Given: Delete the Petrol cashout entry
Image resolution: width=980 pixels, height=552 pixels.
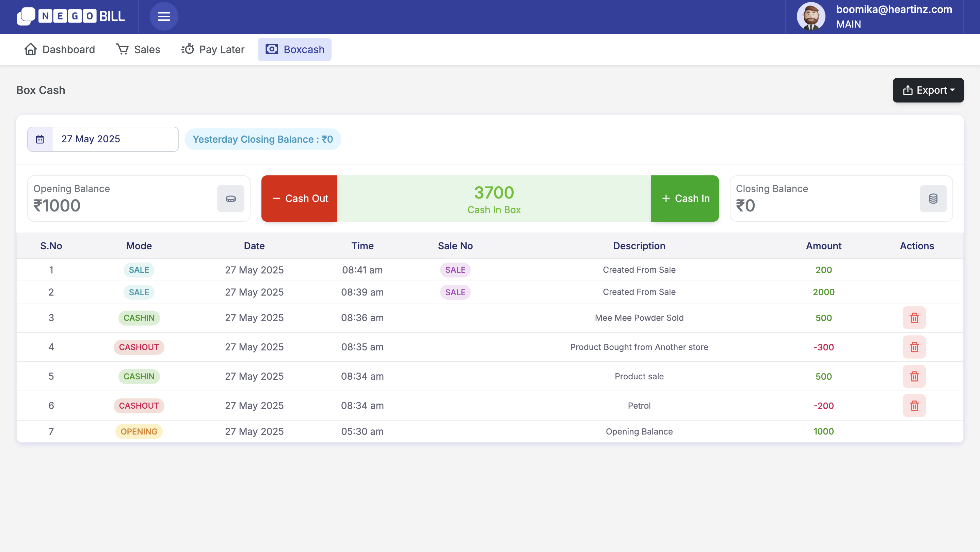Looking at the screenshot, I should coord(914,406).
